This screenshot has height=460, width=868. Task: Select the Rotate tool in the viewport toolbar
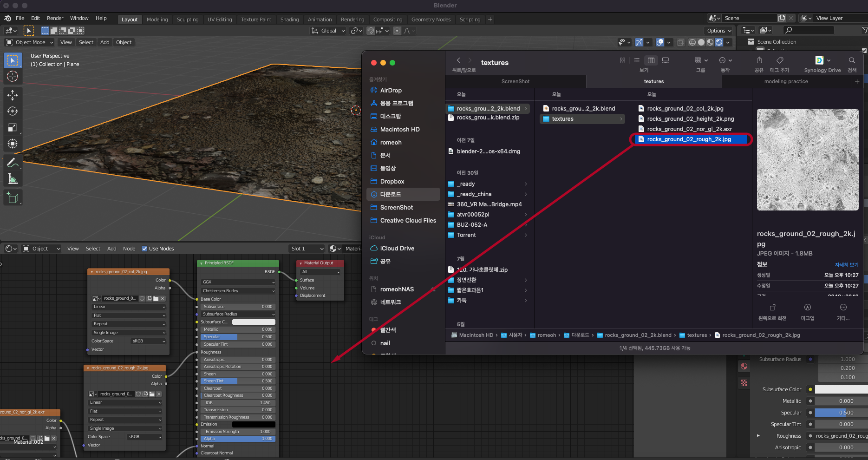tap(13, 112)
